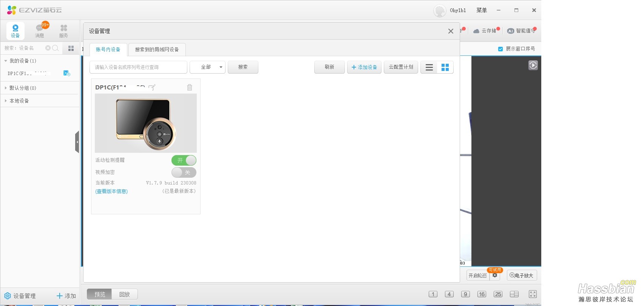The image size is (644, 306).
Task: Switch to 账号内设备 tab
Action: point(108,49)
